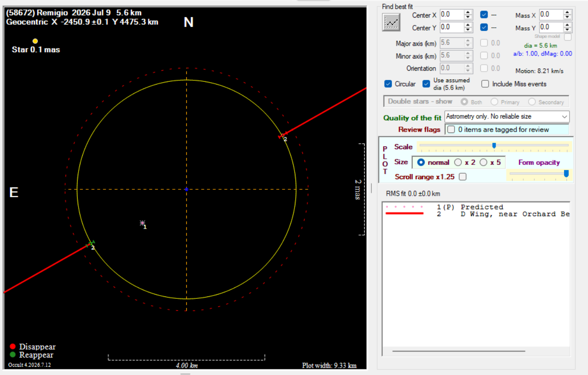588x375 pixels.
Task: Click the 'dia = 5.6 km' text
Action: point(540,46)
